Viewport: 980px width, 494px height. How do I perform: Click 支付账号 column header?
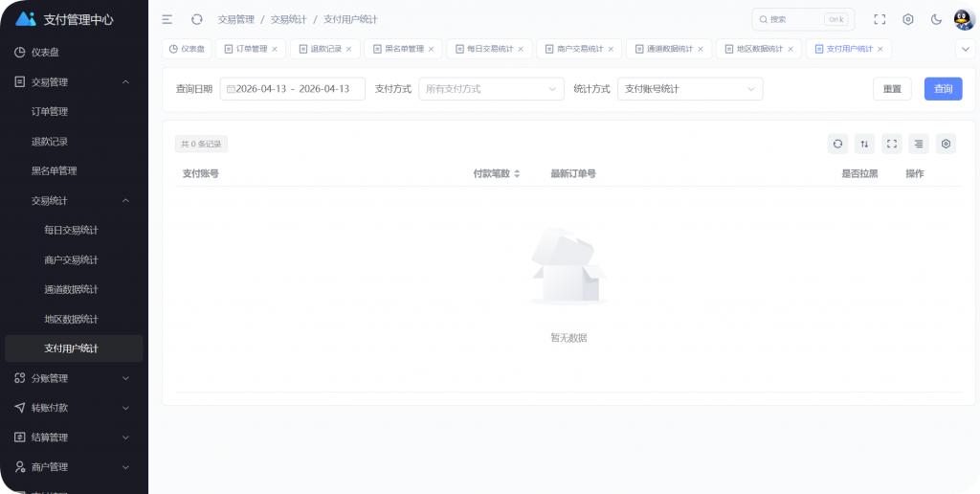point(201,174)
